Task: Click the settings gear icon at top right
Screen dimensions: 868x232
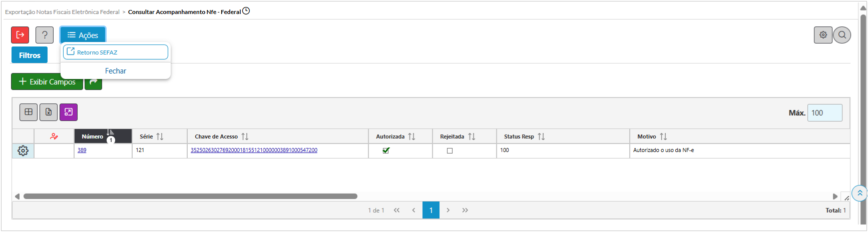Action: pos(823,35)
